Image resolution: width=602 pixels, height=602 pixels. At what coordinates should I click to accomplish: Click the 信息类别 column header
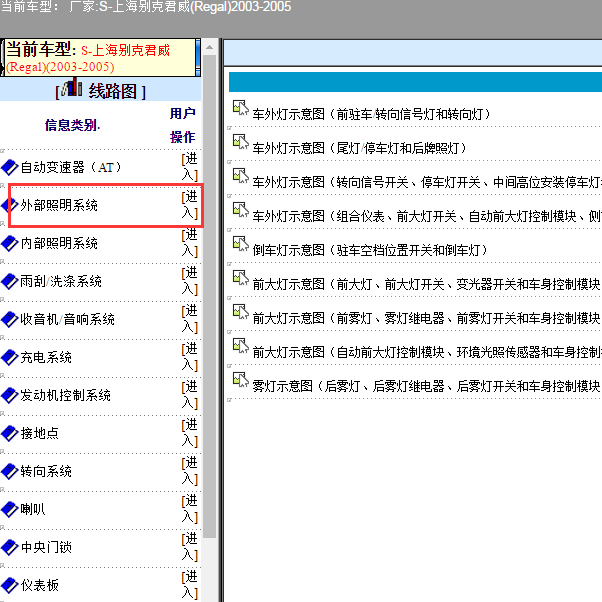click(72, 125)
